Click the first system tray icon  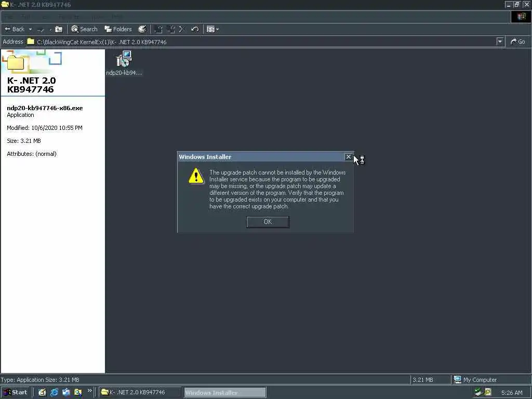[x=478, y=392]
